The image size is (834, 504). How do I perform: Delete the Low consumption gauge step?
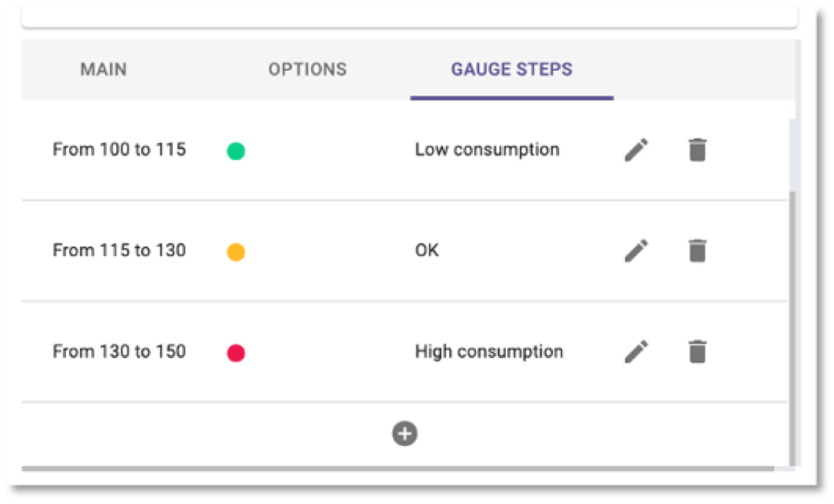click(697, 149)
